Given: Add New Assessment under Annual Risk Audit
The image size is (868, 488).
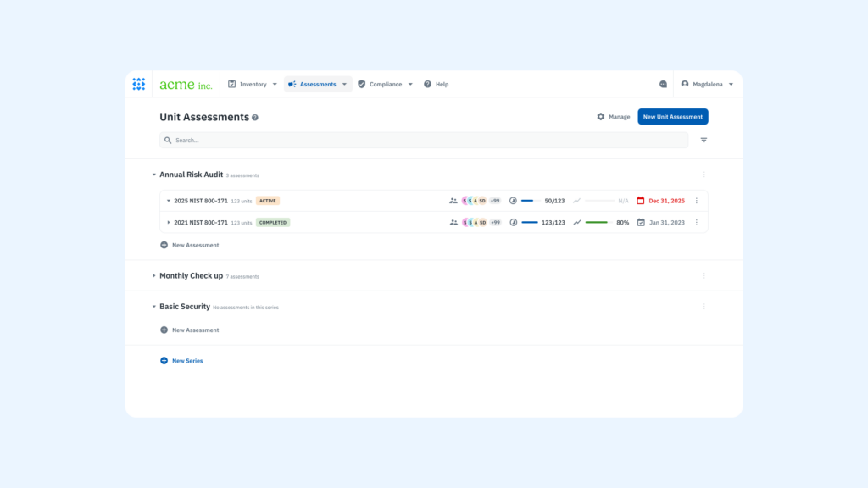Looking at the screenshot, I should [189, 245].
